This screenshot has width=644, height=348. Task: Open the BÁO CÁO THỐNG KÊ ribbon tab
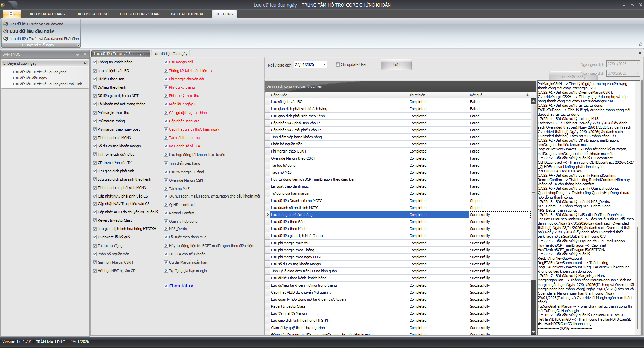coord(187,14)
